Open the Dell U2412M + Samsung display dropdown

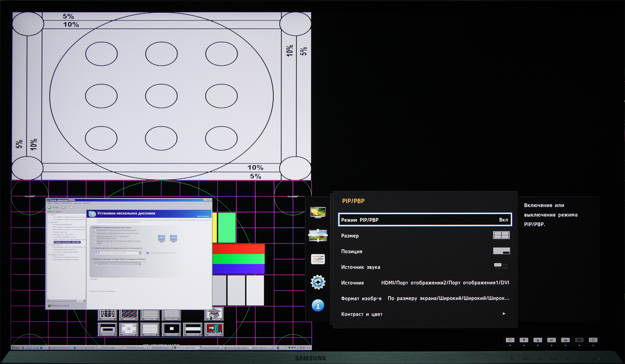click(x=118, y=253)
